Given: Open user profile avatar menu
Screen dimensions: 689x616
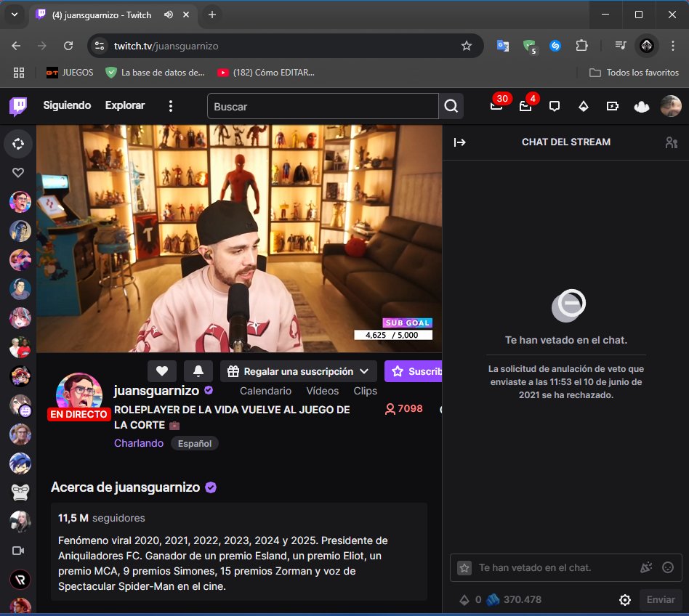Looking at the screenshot, I should coord(671,106).
